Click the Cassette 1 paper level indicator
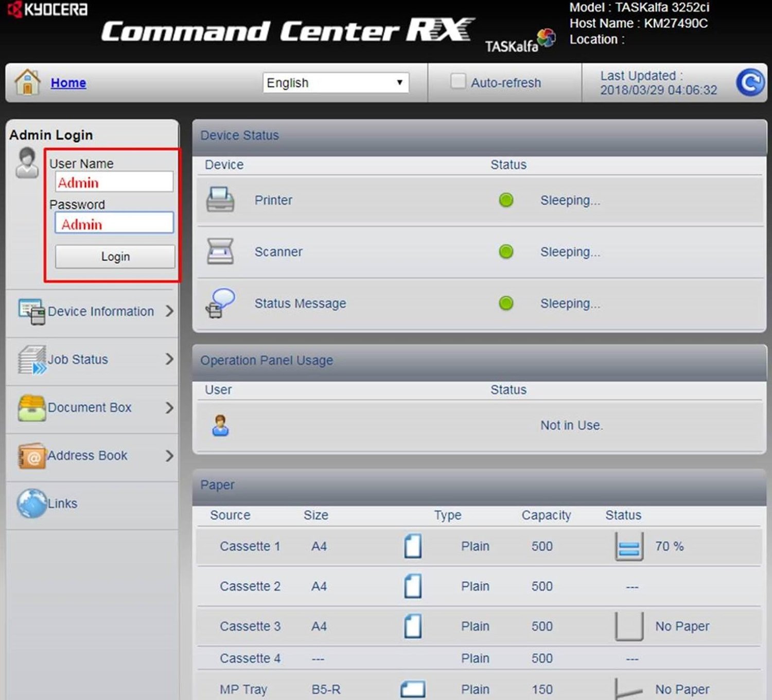The width and height of the screenshot is (772, 700). pyautogui.click(x=628, y=546)
